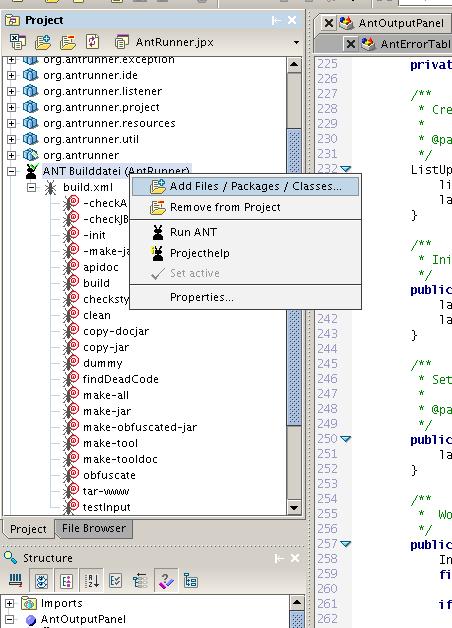The height and width of the screenshot is (628, 452).
Task: Click the ANT Builddatei ant icon
Action: click(x=31, y=171)
